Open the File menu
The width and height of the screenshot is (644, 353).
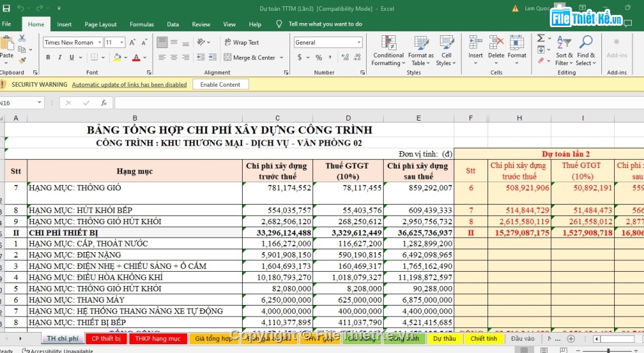(x=7, y=24)
